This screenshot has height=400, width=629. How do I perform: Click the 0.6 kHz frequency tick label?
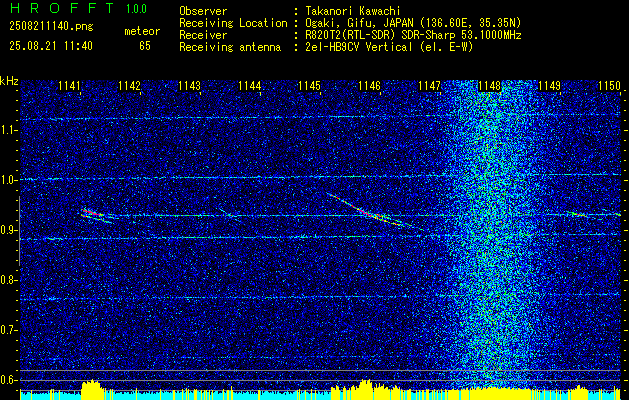(8, 380)
